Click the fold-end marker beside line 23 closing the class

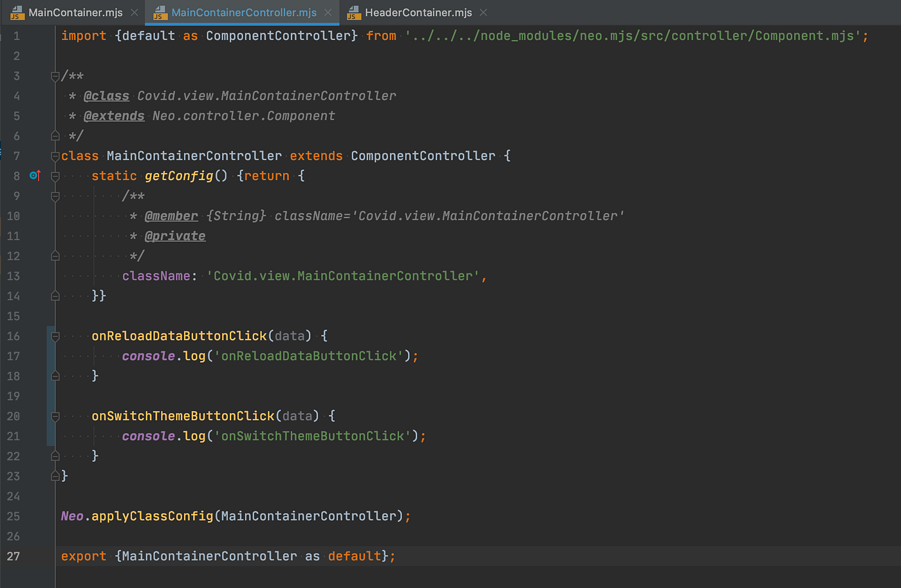(x=55, y=475)
